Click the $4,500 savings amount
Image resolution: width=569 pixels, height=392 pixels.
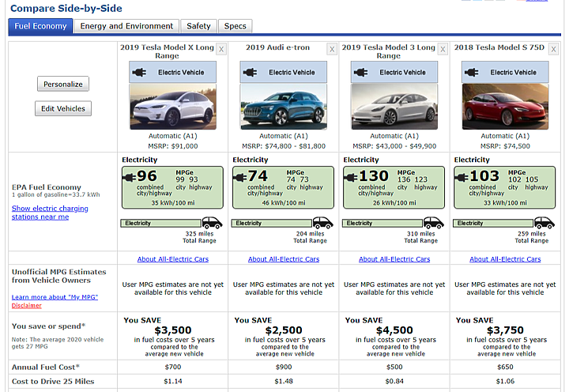click(x=394, y=330)
